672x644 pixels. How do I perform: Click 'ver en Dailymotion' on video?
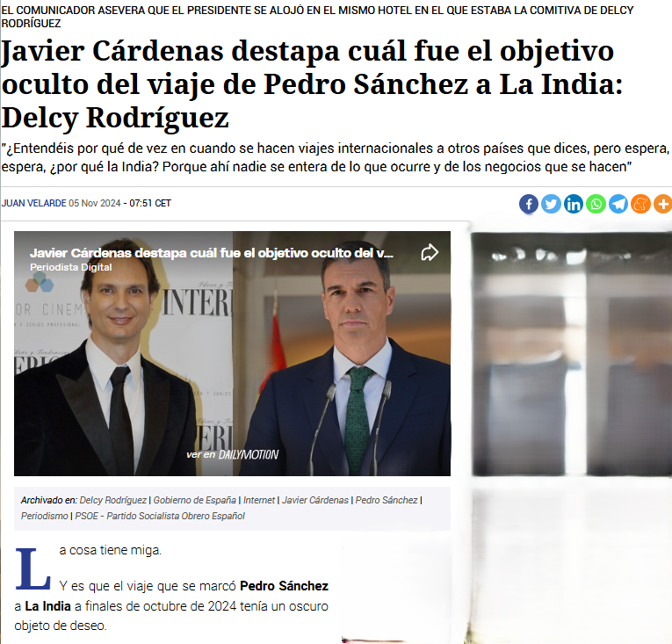tap(232, 454)
